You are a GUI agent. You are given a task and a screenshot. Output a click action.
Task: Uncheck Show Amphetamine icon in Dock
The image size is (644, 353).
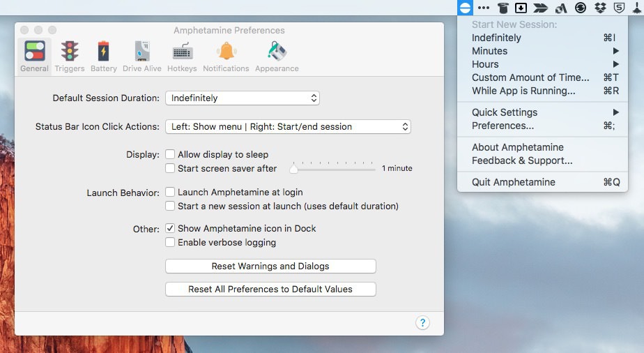tap(170, 228)
